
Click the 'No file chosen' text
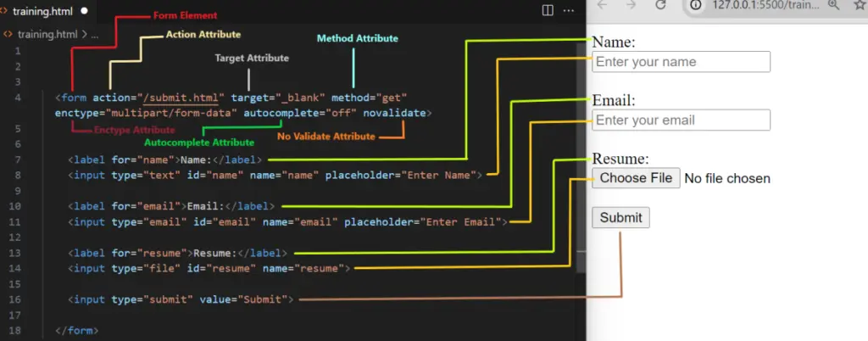point(726,178)
